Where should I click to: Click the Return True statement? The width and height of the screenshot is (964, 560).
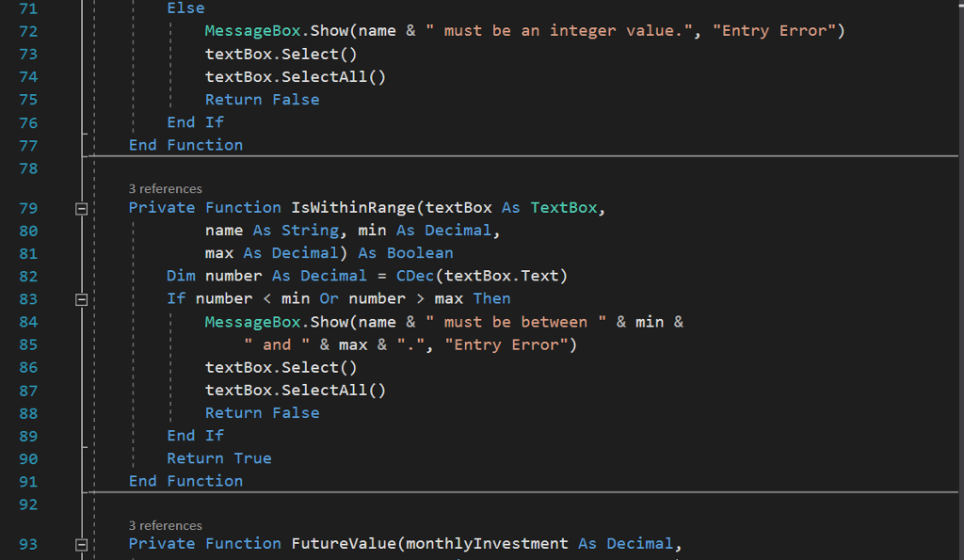pos(218,458)
